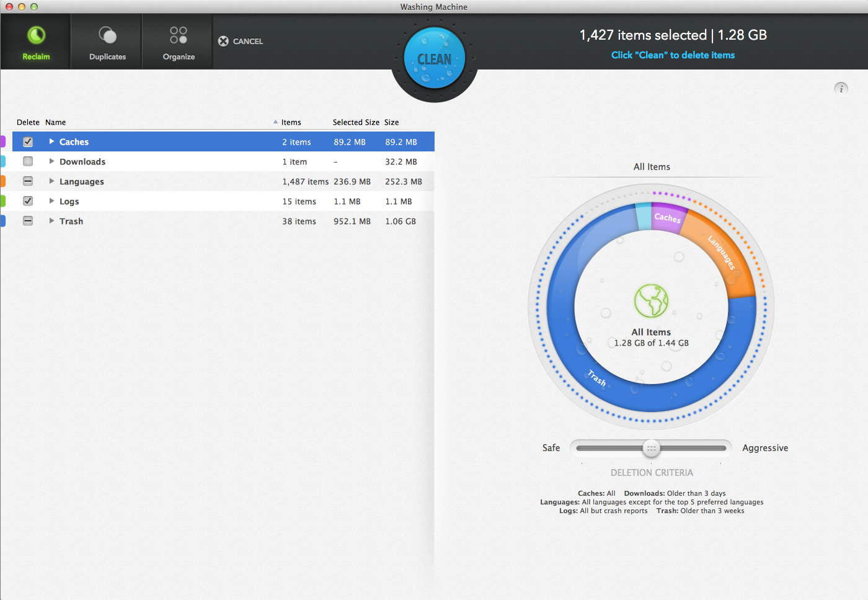Click the '1.06 GB' size value
This screenshot has width=868, height=600.
pyautogui.click(x=401, y=222)
